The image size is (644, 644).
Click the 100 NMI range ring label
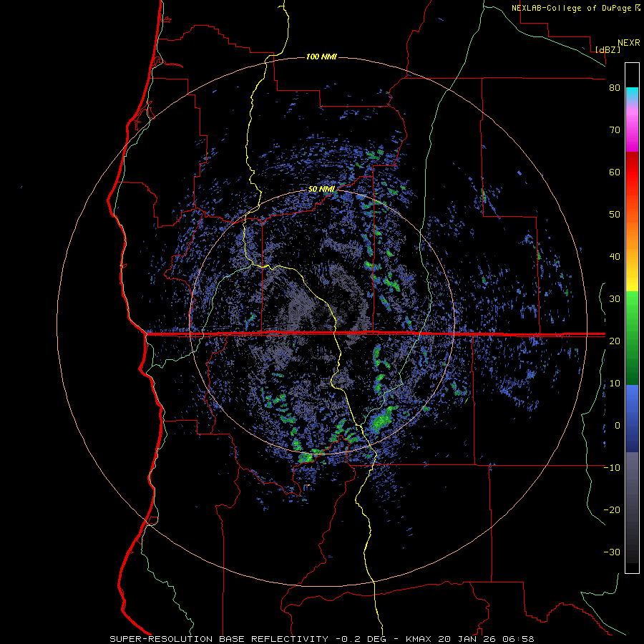pyautogui.click(x=321, y=57)
